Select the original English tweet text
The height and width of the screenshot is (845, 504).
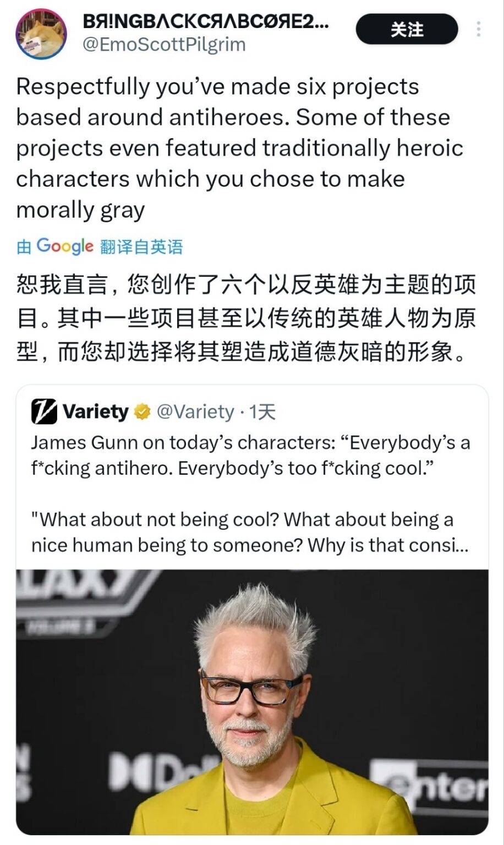tap(240, 148)
